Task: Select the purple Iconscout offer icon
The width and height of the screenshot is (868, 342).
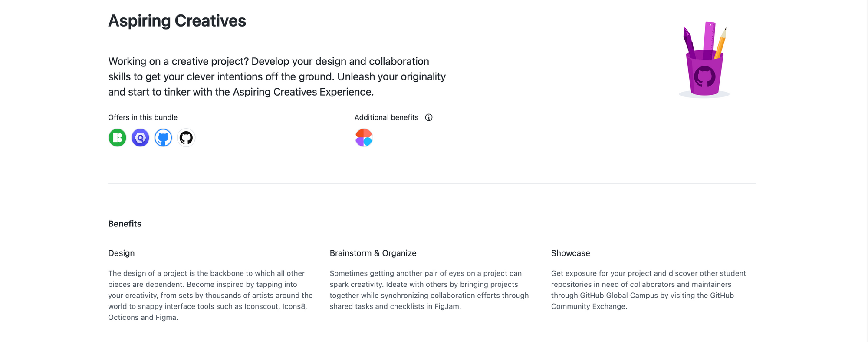Action: tap(140, 138)
